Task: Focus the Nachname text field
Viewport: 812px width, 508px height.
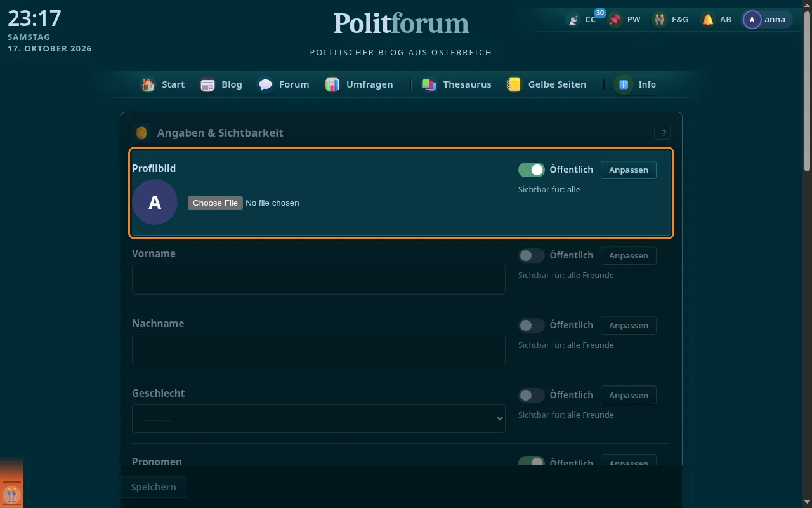Action: (x=318, y=349)
